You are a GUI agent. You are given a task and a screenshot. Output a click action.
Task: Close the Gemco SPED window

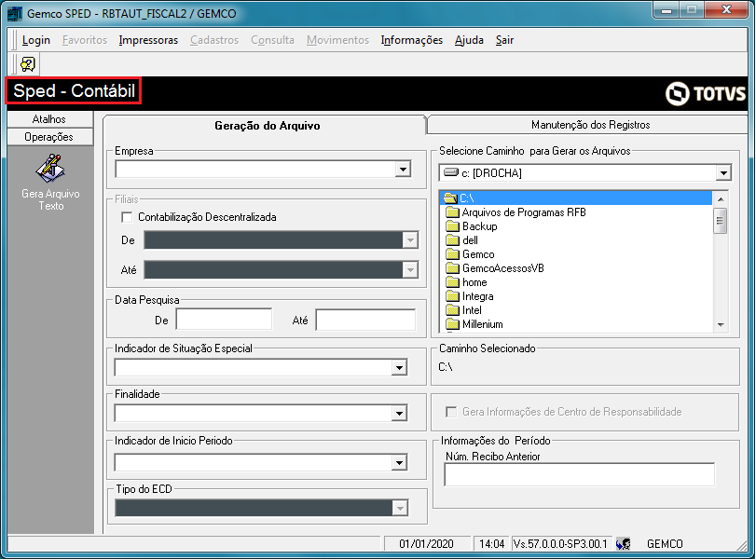coord(726,9)
